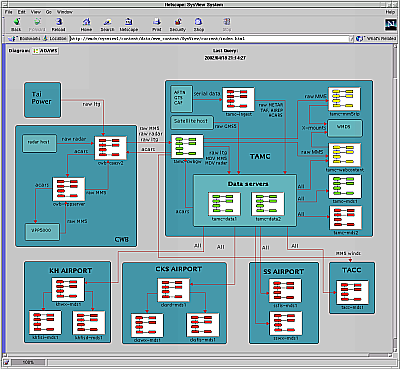Select the upper SS AIRPORT host icon
400x369 pixels.
tap(285, 291)
